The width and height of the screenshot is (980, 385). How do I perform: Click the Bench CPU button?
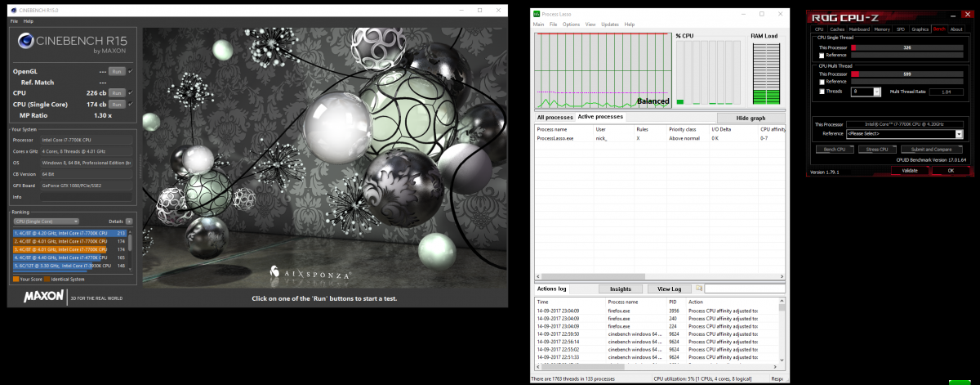(835, 150)
